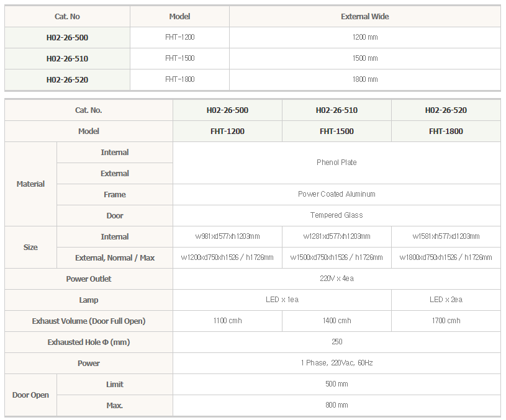The image size is (506, 420).
Task: Click the 'H02-26-520' cell in top table
Action: coord(67,79)
